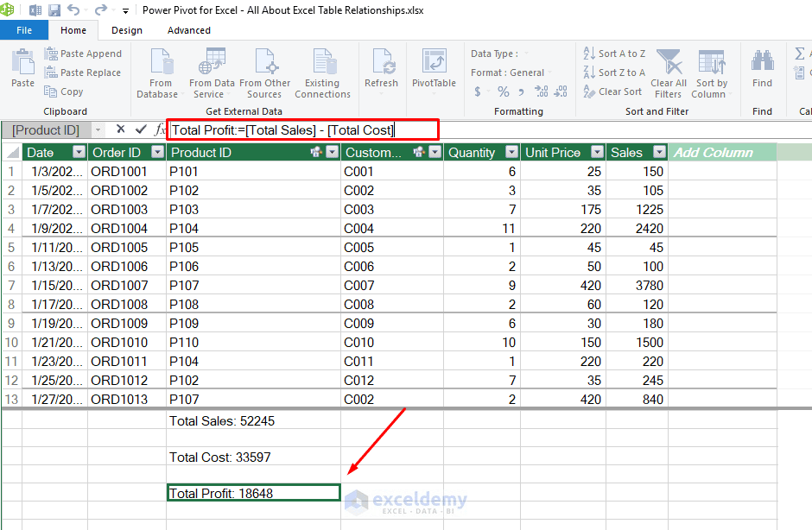Select the Total Sales: 52245 measure cell
812x530 pixels.
click(253, 420)
